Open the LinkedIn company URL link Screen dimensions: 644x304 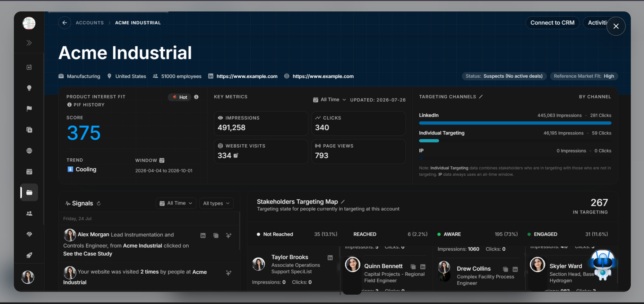pos(247,76)
